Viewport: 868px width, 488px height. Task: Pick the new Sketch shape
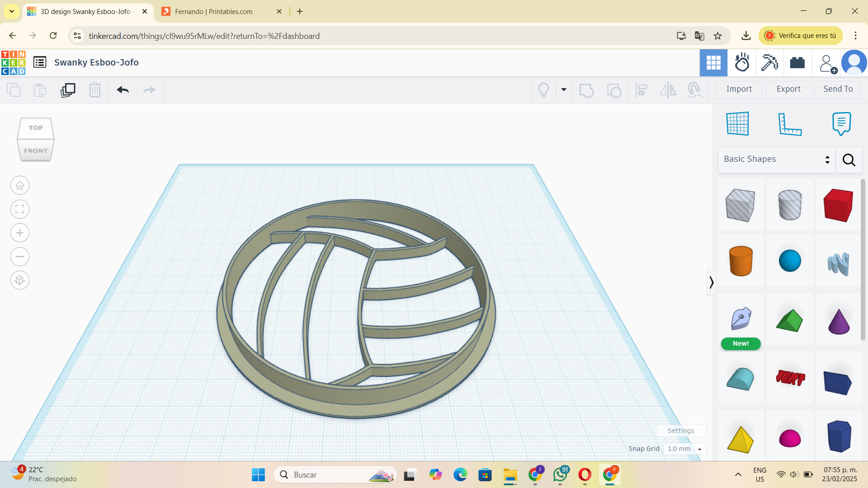click(x=741, y=319)
